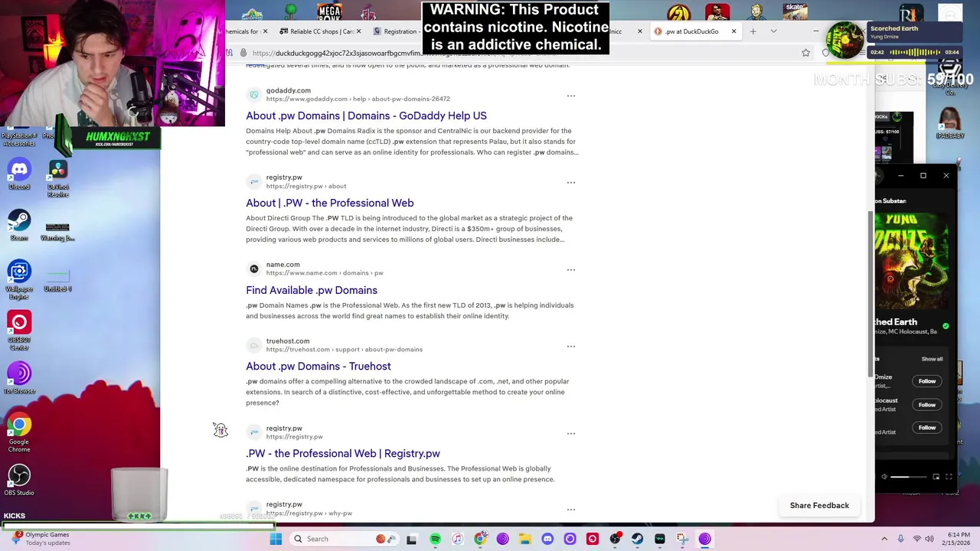This screenshot has width=980, height=551.
Task: Click the taskbar Search box
Action: [x=345, y=539]
